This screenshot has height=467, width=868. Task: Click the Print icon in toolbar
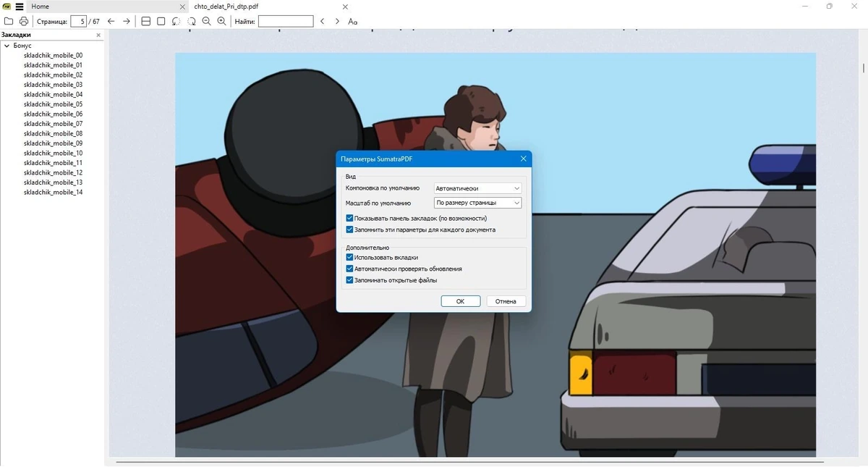(24, 22)
